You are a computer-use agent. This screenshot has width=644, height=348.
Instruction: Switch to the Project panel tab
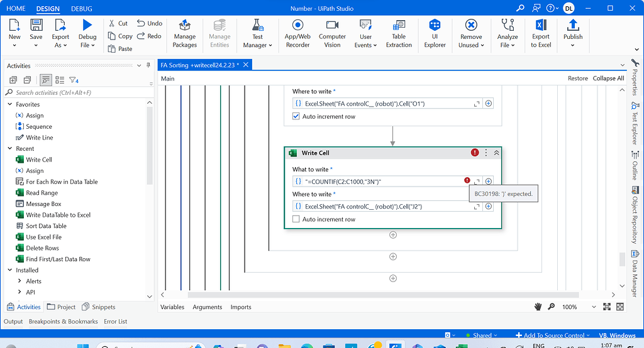coord(61,307)
